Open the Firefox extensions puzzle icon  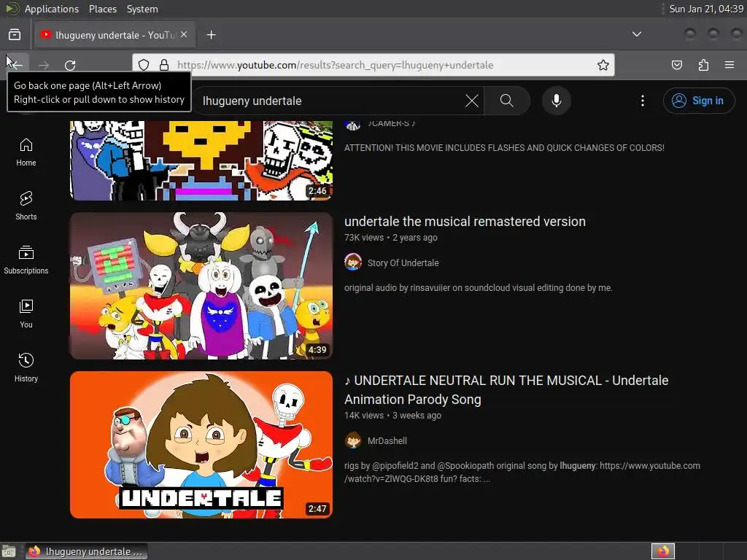coord(703,65)
